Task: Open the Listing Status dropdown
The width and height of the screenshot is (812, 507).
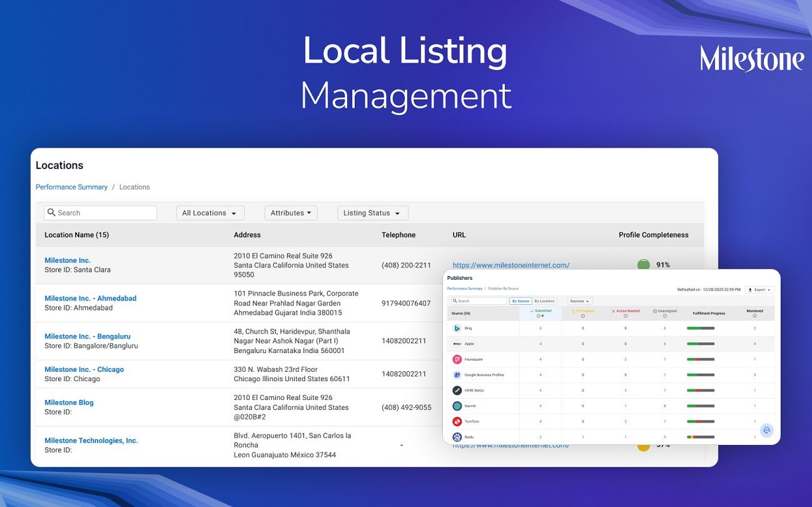Action: pyautogui.click(x=372, y=213)
